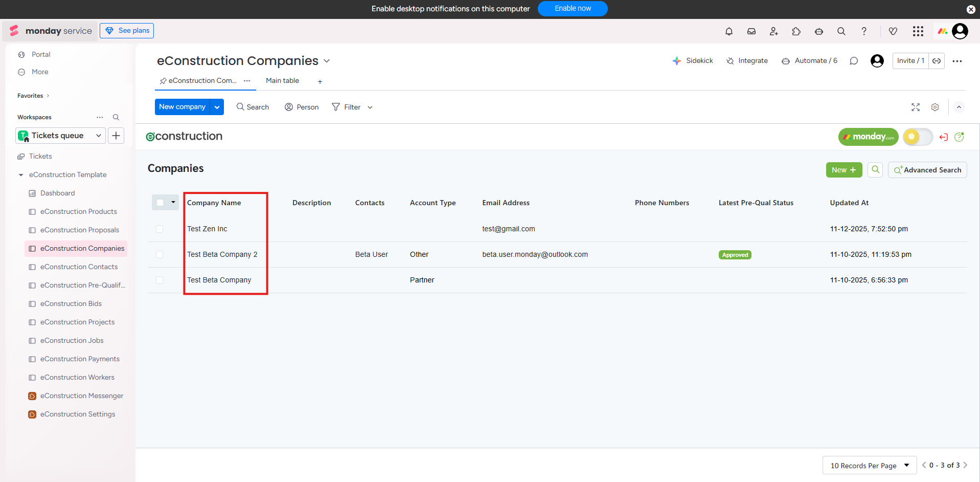Tick the Test Beta Company row checkbox
This screenshot has height=482, width=980.
[x=159, y=280]
